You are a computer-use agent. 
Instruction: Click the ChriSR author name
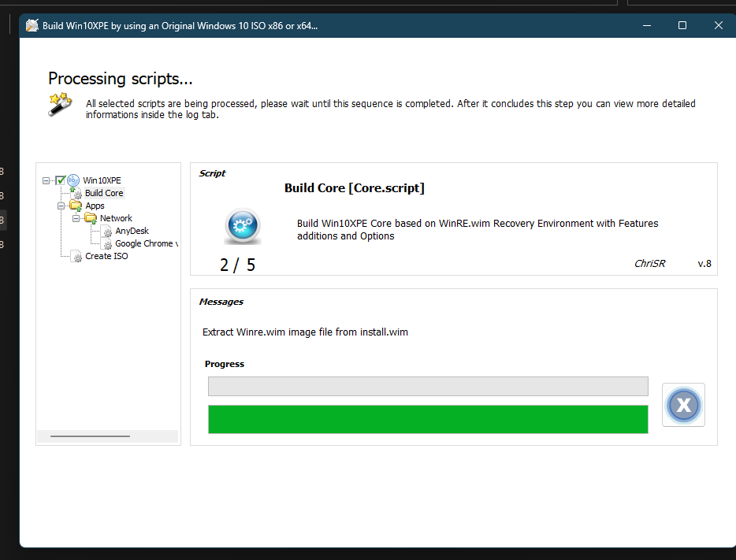649,264
